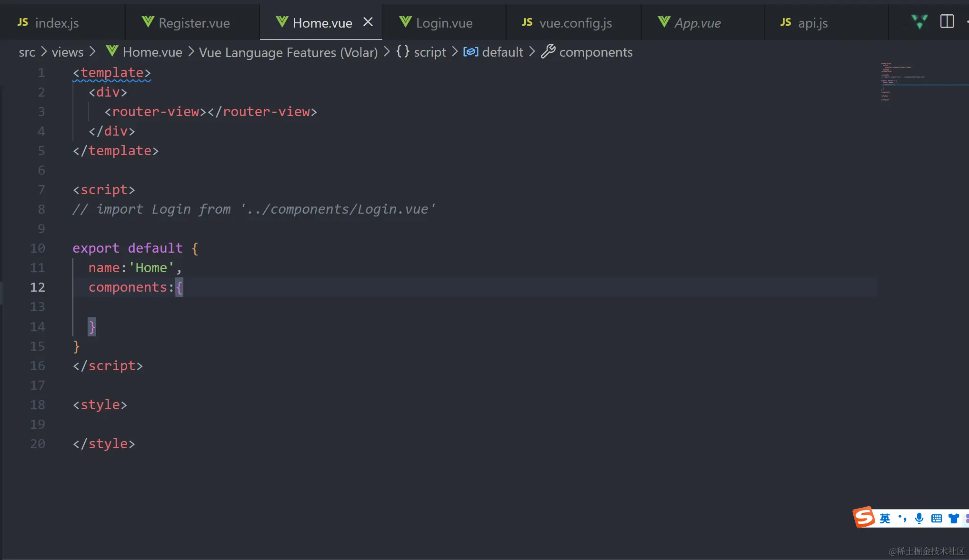969x560 pixels.
Task: Switch to the api.js tab
Action: (812, 23)
